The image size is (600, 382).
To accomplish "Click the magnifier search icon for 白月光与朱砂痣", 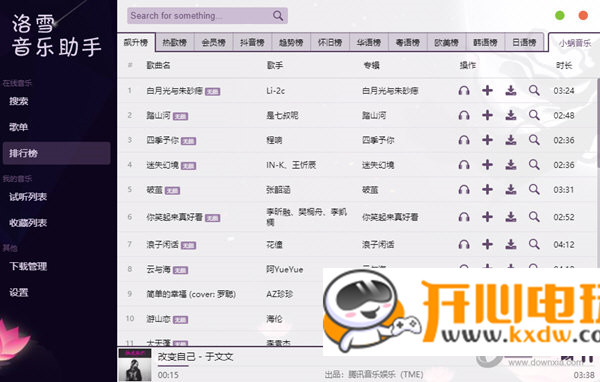I will [x=534, y=91].
